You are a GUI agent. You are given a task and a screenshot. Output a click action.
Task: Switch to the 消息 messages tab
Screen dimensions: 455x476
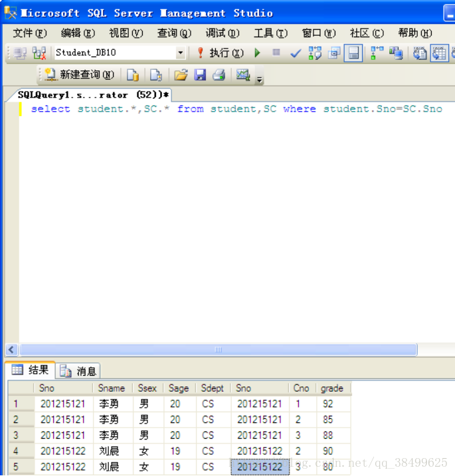(78, 371)
